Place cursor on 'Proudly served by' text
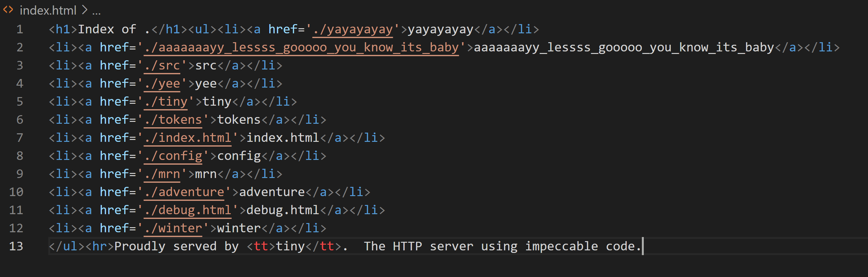This screenshot has width=868, height=277. coord(177,246)
